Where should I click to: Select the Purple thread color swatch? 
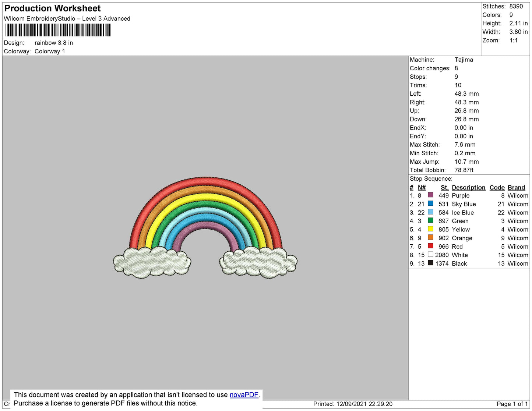[430, 195]
